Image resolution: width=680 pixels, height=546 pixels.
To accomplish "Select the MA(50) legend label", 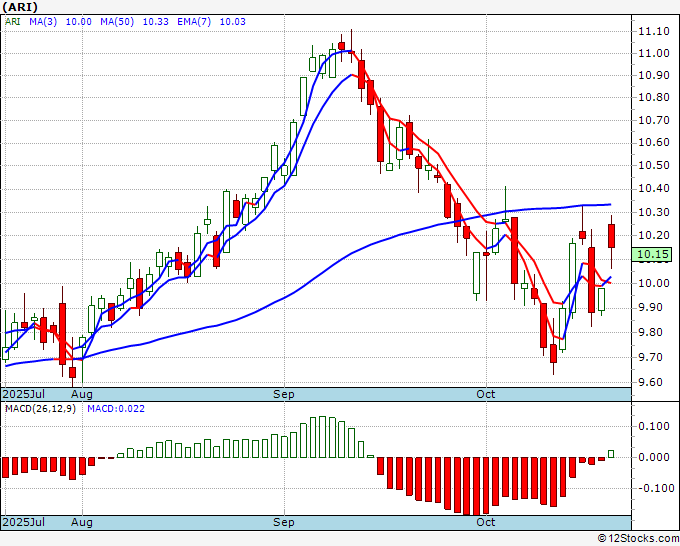I will coord(117,22).
